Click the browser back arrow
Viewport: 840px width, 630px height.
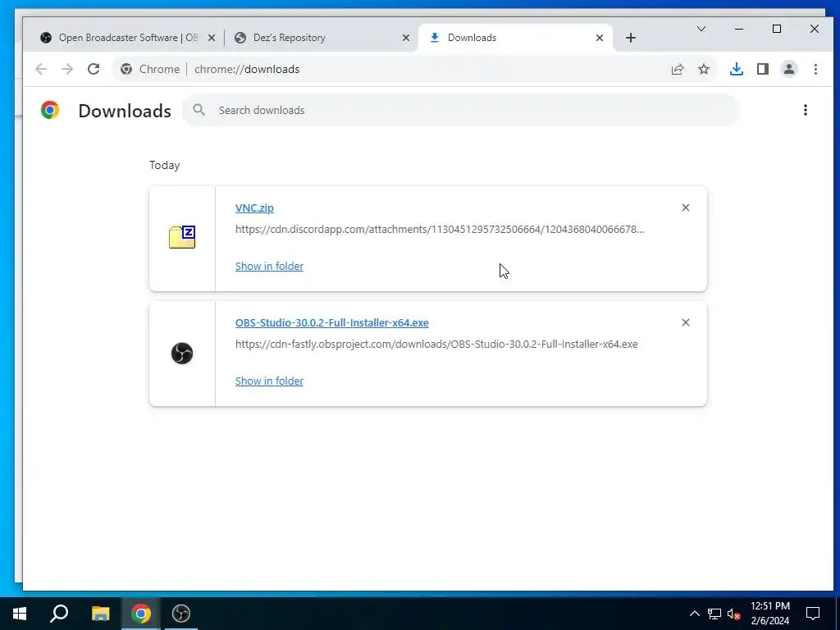tap(41, 69)
